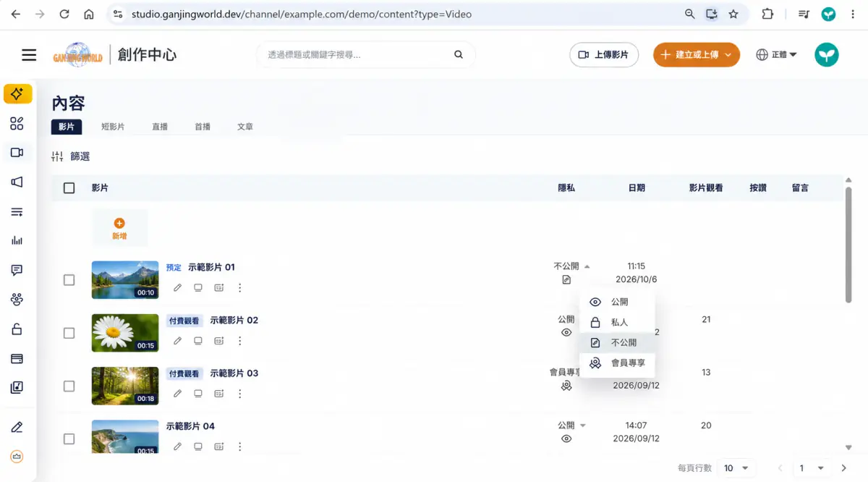Open browser extensions puzzle icon
Image resolution: width=868 pixels, height=482 pixels.
pos(767,14)
